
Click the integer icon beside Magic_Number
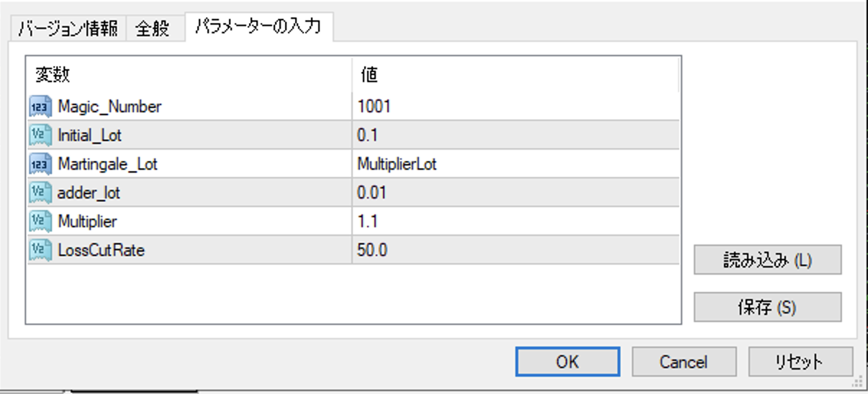point(40,106)
